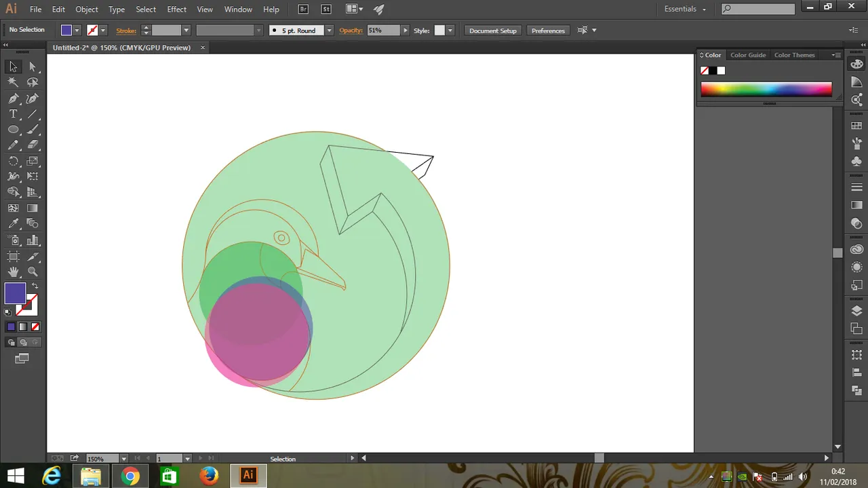
Task: Open arrange documents dropdown
Action: [x=354, y=10]
